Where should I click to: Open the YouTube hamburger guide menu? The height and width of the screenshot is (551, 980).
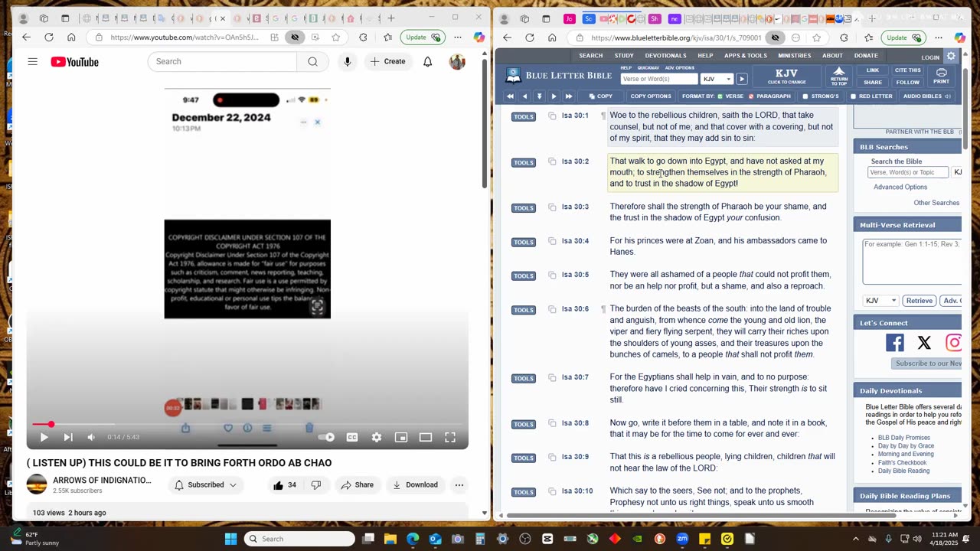tap(32, 61)
